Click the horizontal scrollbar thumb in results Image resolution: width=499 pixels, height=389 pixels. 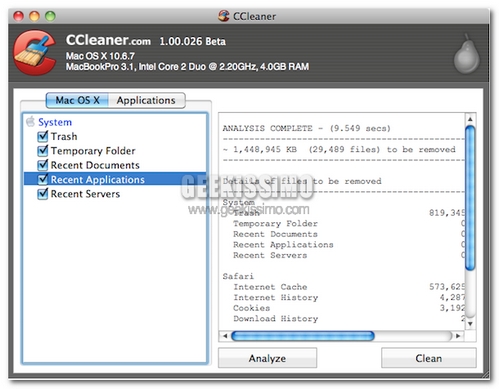[303, 336]
